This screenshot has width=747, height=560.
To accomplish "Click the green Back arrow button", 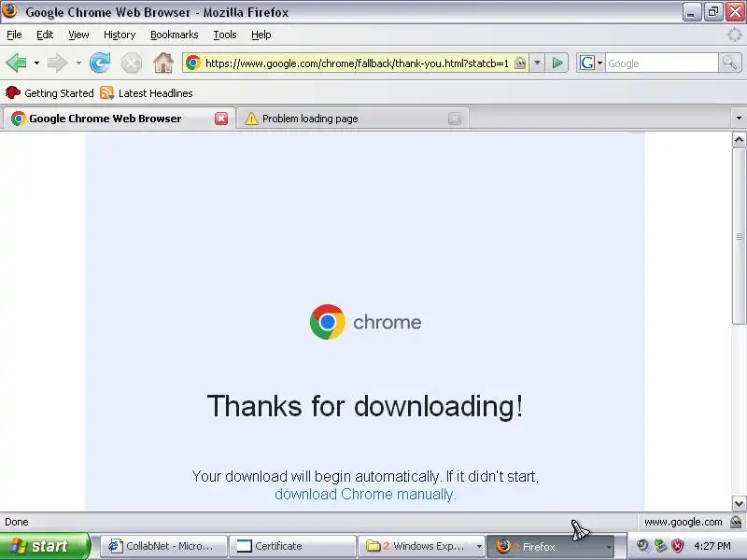I will click(16, 63).
